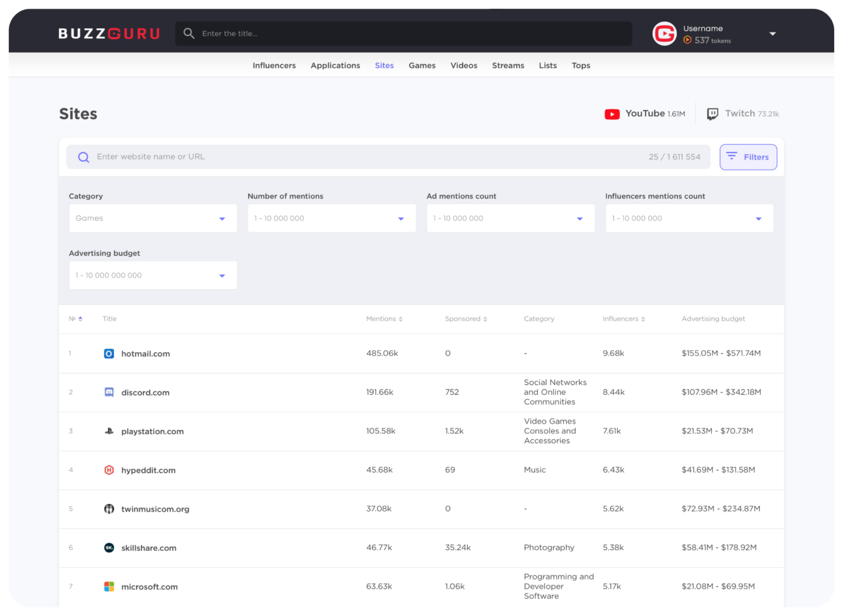Screen dimensions: 843x616
Task: Click the Microsoft favicon
Action: point(109,586)
